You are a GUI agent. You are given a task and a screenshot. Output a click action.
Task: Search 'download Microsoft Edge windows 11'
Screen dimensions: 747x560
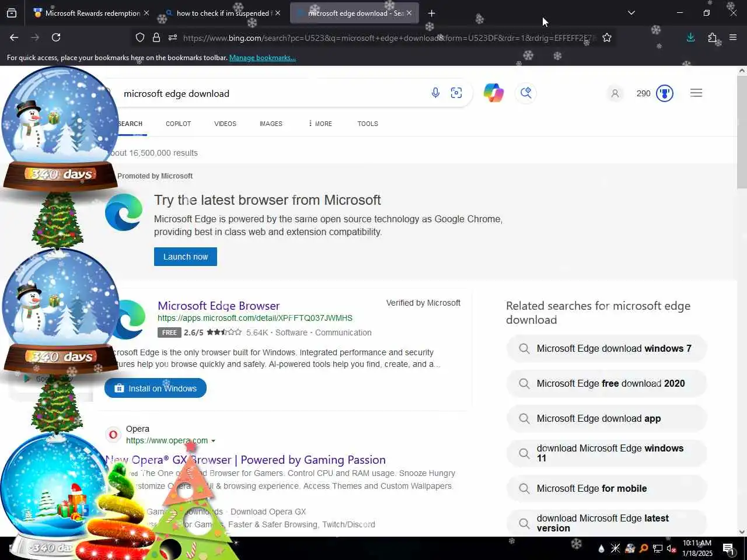[x=607, y=453]
